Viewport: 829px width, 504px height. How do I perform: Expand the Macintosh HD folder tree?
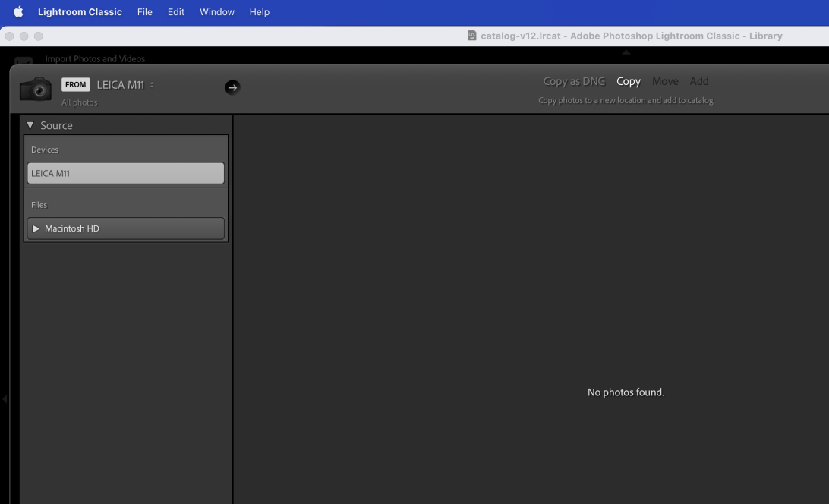click(36, 228)
